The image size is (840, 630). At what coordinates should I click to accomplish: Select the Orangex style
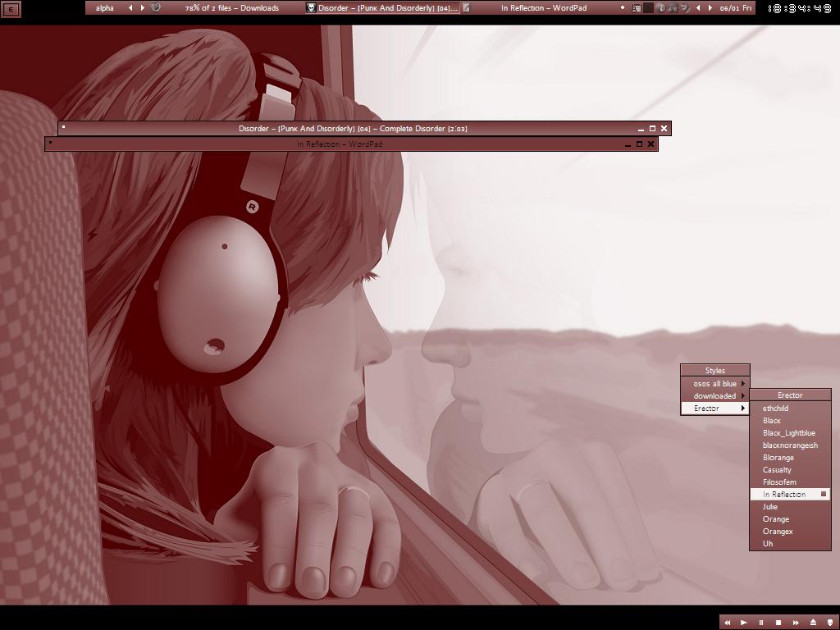pyautogui.click(x=790, y=532)
